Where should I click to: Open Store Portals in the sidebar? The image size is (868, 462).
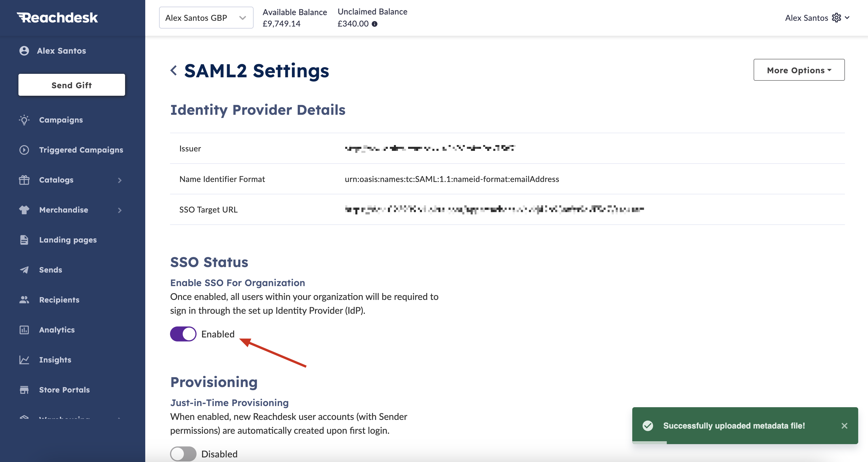pyautogui.click(x=64, y=390)
